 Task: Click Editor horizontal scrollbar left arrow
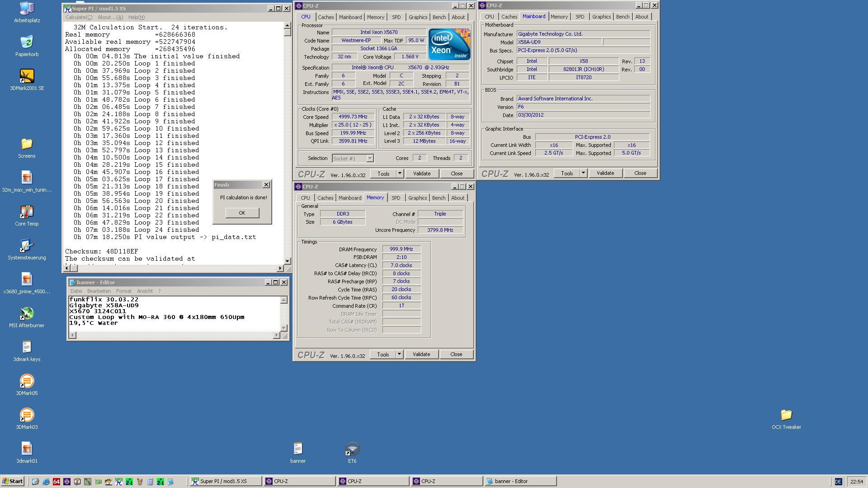point(72,335)
